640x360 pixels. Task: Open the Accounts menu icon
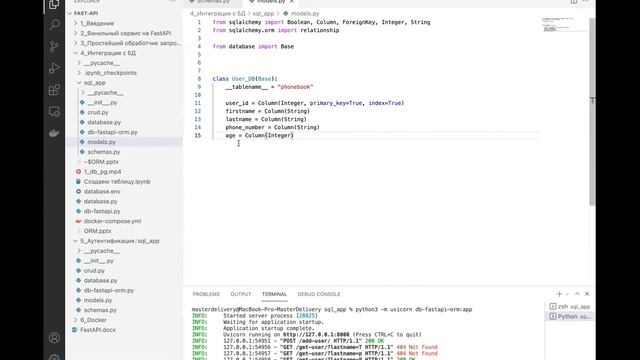click(x=54, y=338)
